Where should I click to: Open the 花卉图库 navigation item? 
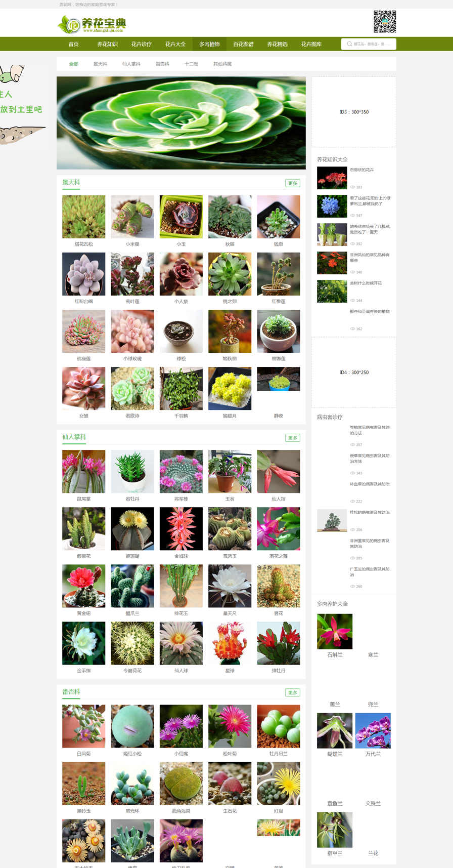pyautogui.click(x=311, y=44)
